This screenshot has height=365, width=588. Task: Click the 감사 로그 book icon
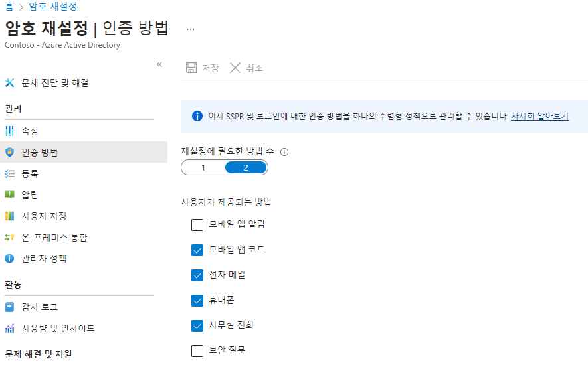[9, 307]
